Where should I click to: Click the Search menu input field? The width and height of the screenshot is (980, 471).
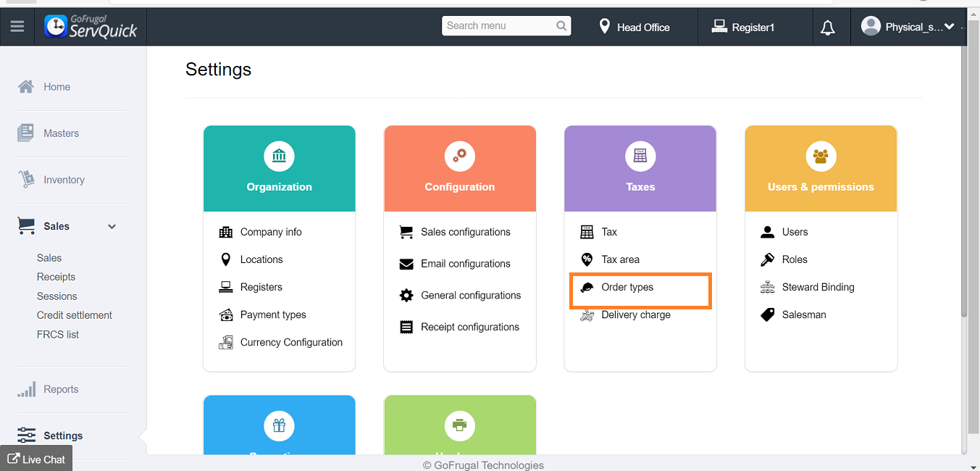(x=498, y=26)
